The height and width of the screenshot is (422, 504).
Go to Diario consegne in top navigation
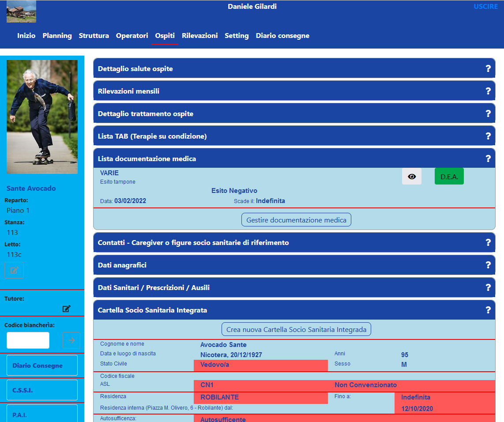[x=282, y=36]
